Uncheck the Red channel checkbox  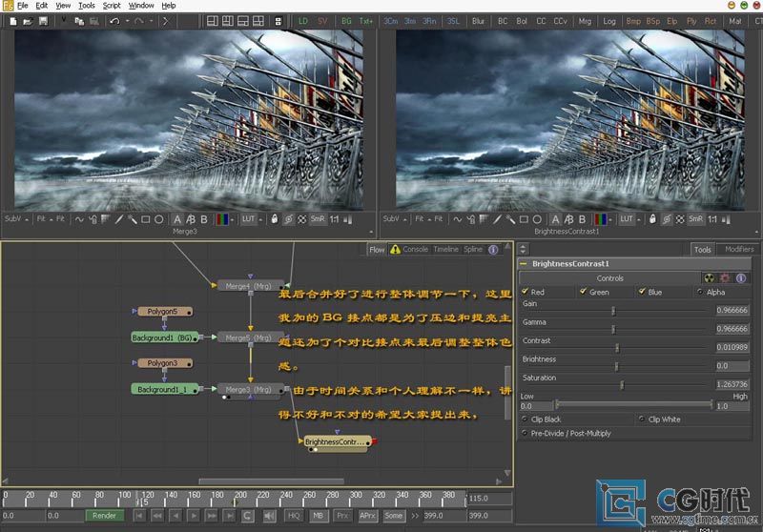click(526, 292)
